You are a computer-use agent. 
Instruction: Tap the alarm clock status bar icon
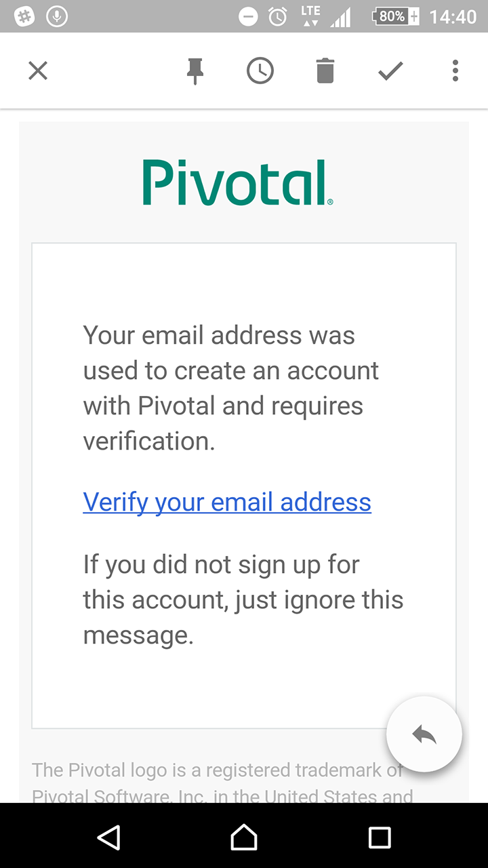[278, 16]
